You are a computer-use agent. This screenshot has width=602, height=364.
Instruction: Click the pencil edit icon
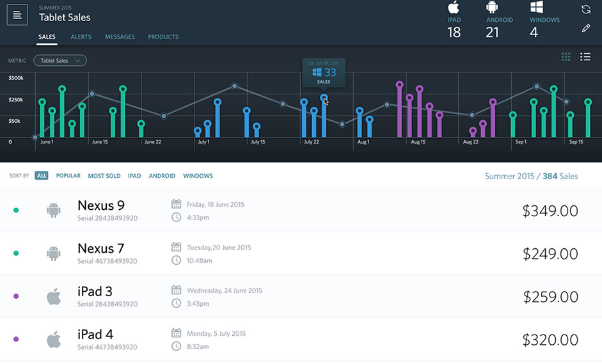pos(586,28)
